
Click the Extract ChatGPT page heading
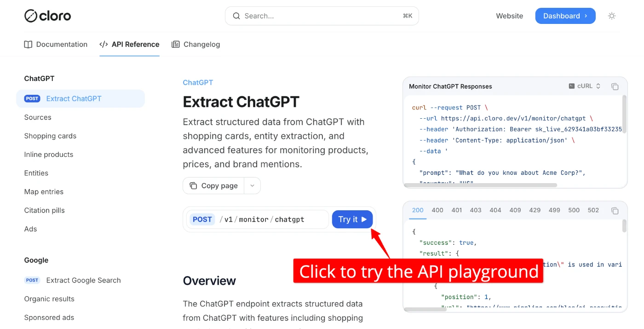pos(241,102)
